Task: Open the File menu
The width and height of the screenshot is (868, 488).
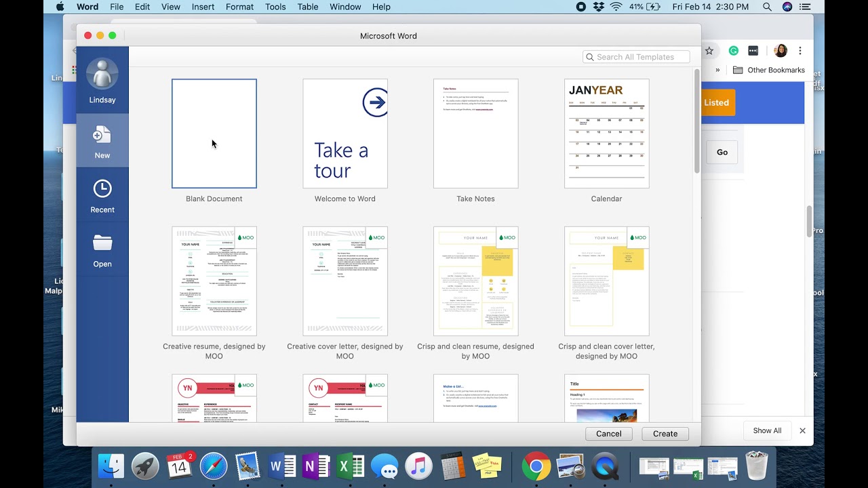Action: (x=117, y=7)
